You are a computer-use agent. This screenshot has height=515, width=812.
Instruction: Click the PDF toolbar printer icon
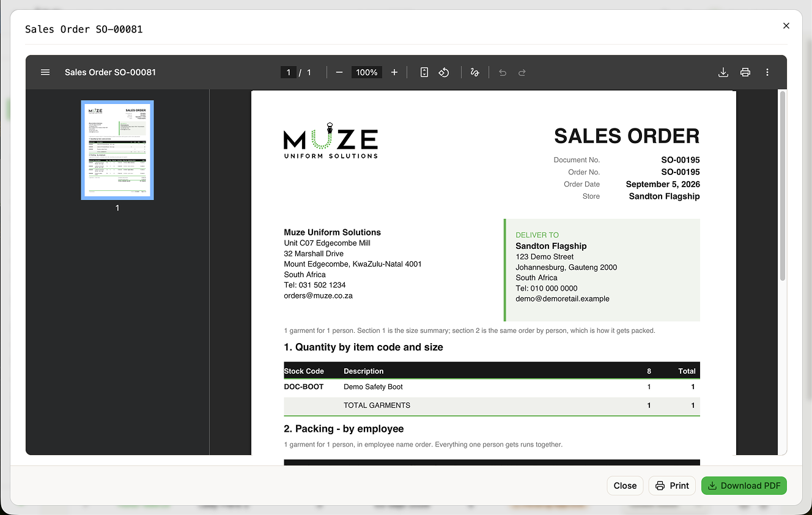click(745, 72)
